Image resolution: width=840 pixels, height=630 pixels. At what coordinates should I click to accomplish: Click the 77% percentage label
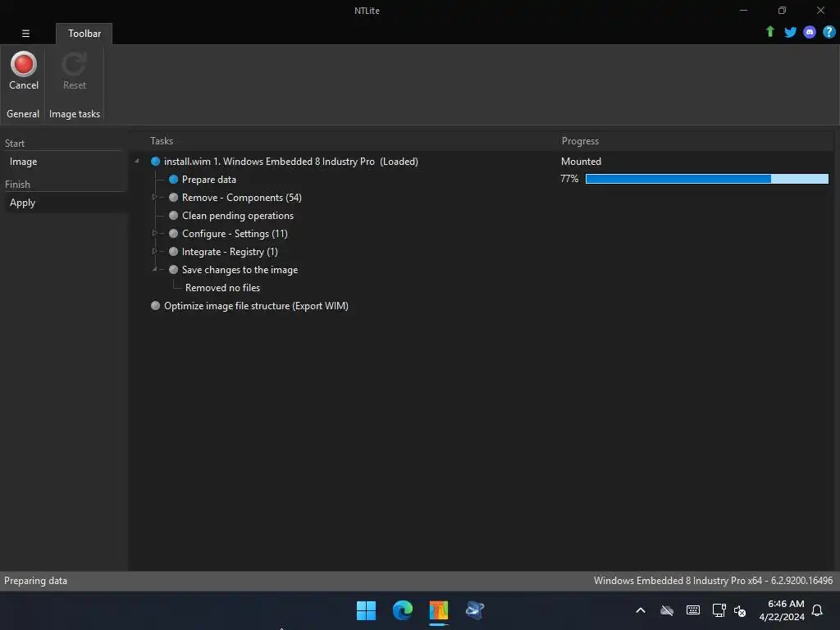tap(569, 179)
